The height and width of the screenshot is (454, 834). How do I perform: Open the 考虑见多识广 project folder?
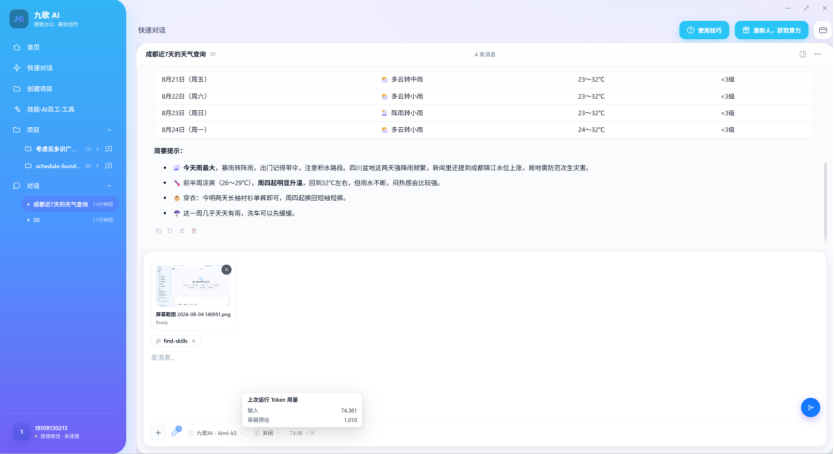[x=55, y=149]
